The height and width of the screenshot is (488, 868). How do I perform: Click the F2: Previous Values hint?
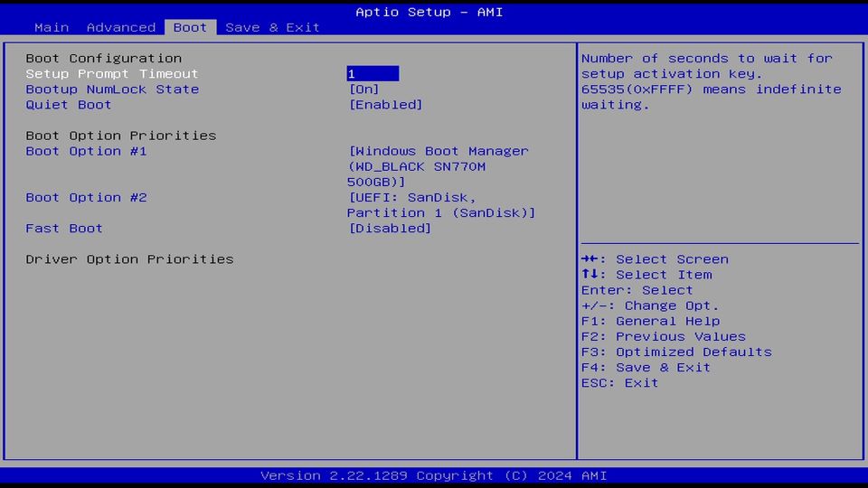click(x=663, y=336)
